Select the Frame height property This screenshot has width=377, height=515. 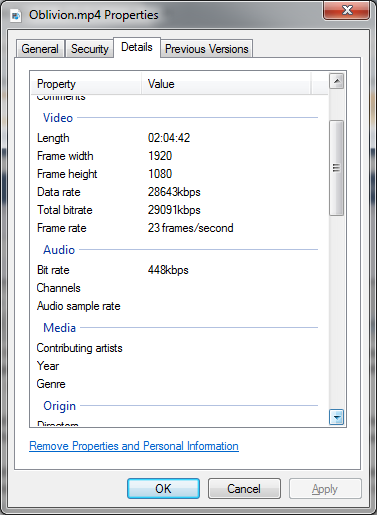(67, 174)
